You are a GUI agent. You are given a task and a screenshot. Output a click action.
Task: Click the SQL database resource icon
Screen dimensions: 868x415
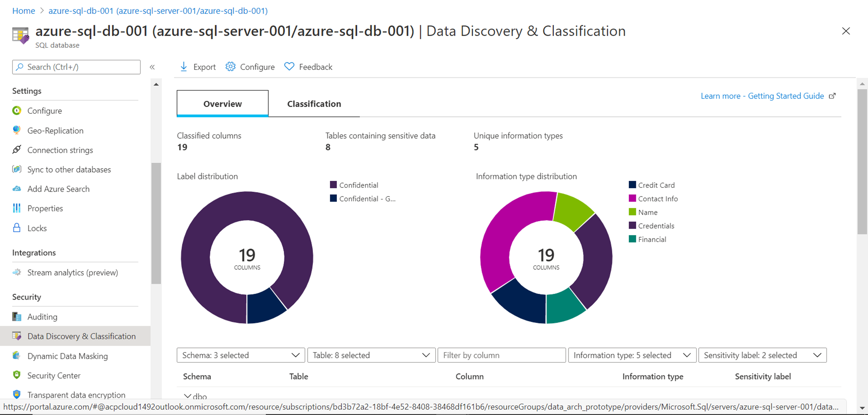[x=20, y=36]
